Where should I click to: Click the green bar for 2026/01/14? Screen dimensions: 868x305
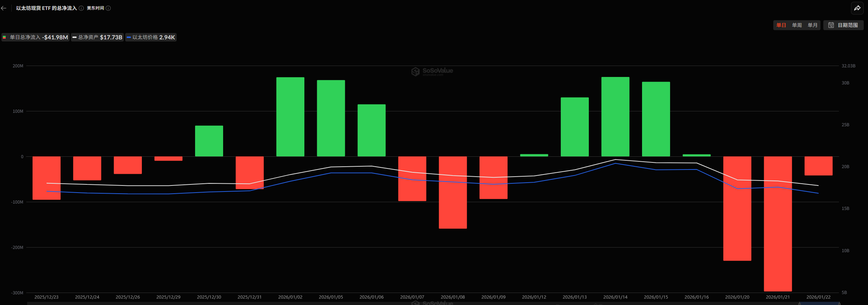click(615, 117)
